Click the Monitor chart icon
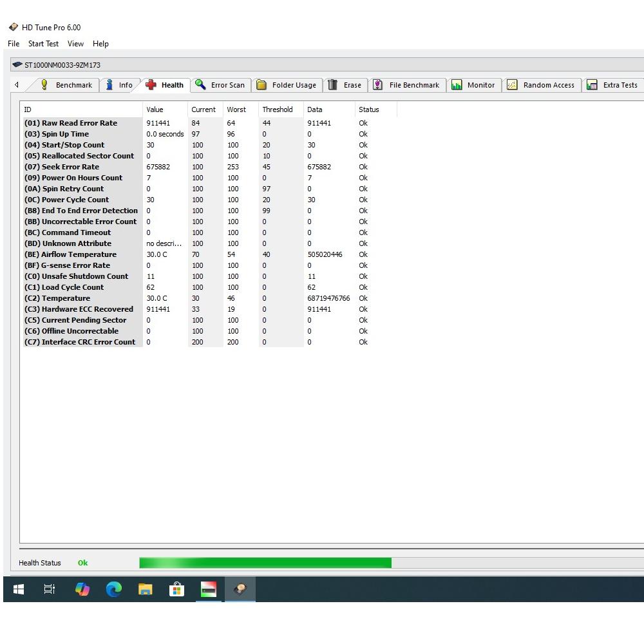The width and height of the screenshot is (644, 644). coord(457,84)
